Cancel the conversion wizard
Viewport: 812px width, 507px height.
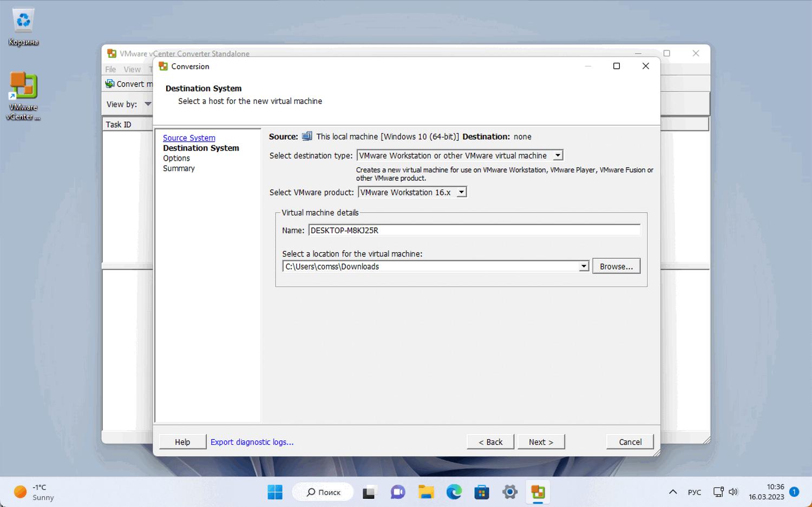(x=630, y=442)
